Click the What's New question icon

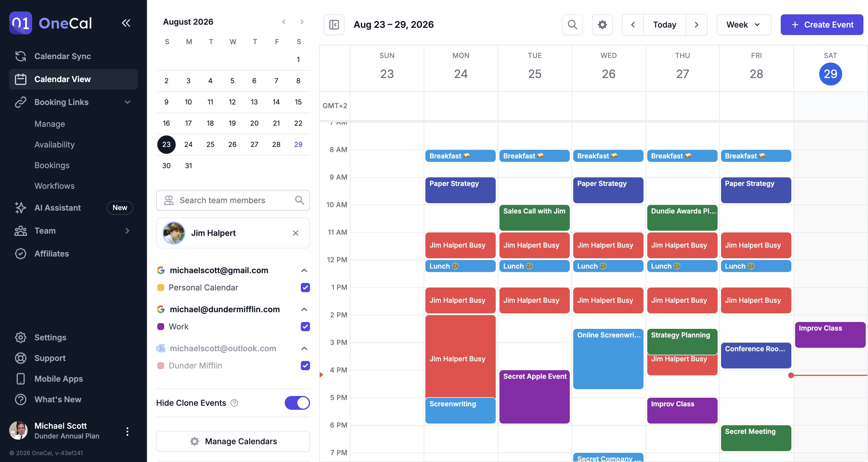pos(21,399)
